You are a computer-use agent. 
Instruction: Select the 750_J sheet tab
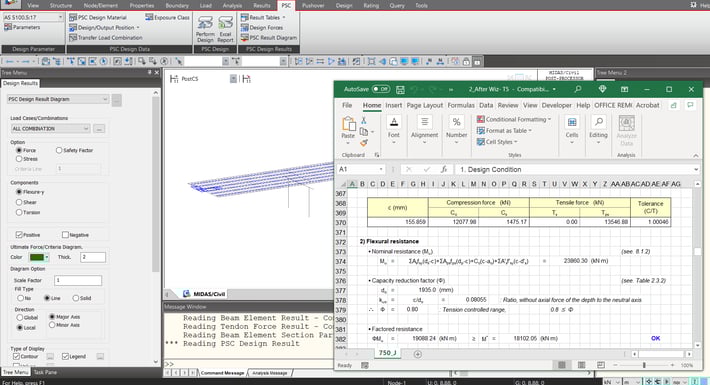[x=388, y=353]
